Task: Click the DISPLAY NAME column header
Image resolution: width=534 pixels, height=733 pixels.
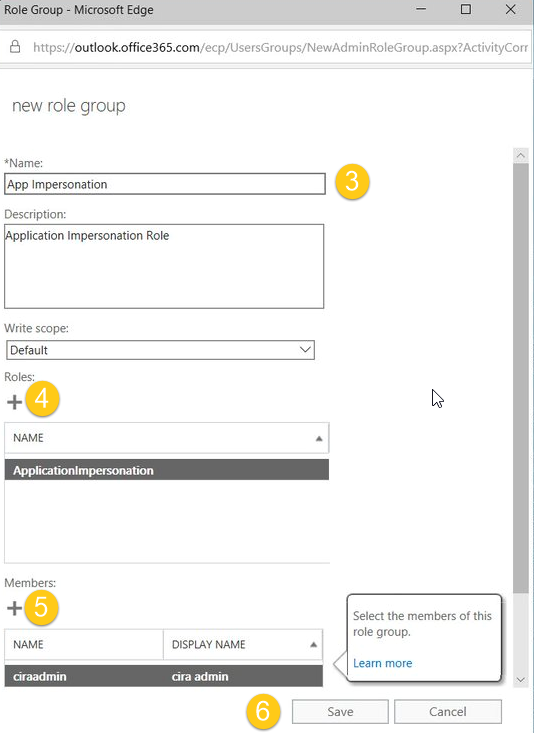Action: (243, 644)
